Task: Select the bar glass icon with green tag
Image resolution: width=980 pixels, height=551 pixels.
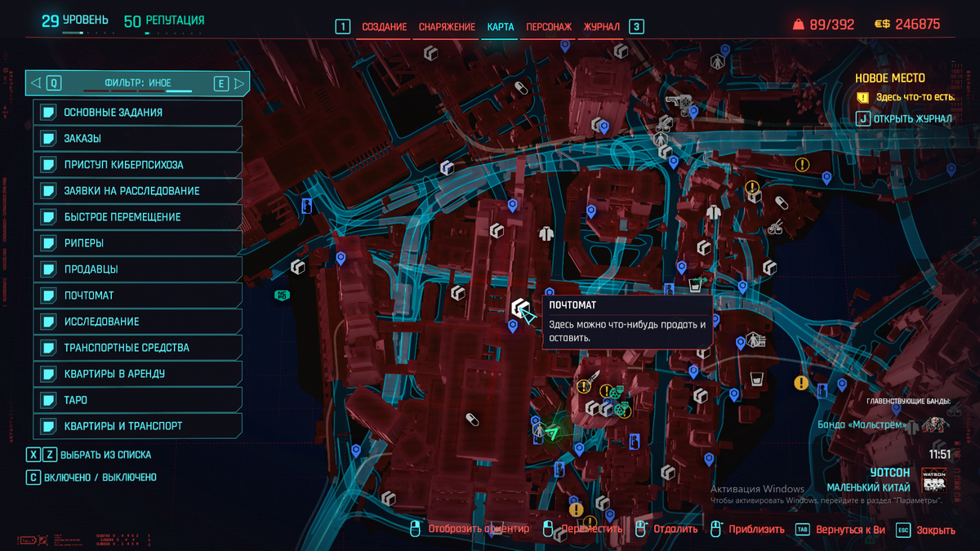Action: (x=696, y=284)
